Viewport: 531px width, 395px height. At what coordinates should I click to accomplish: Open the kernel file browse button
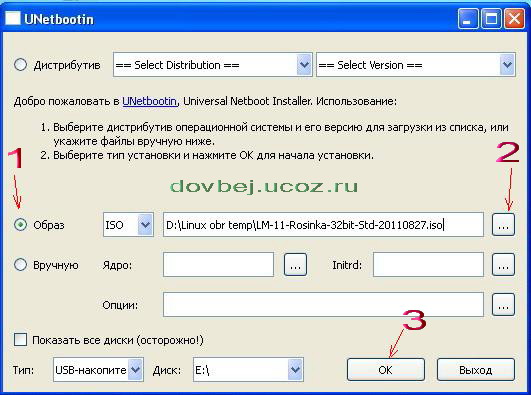click(295, 265)
